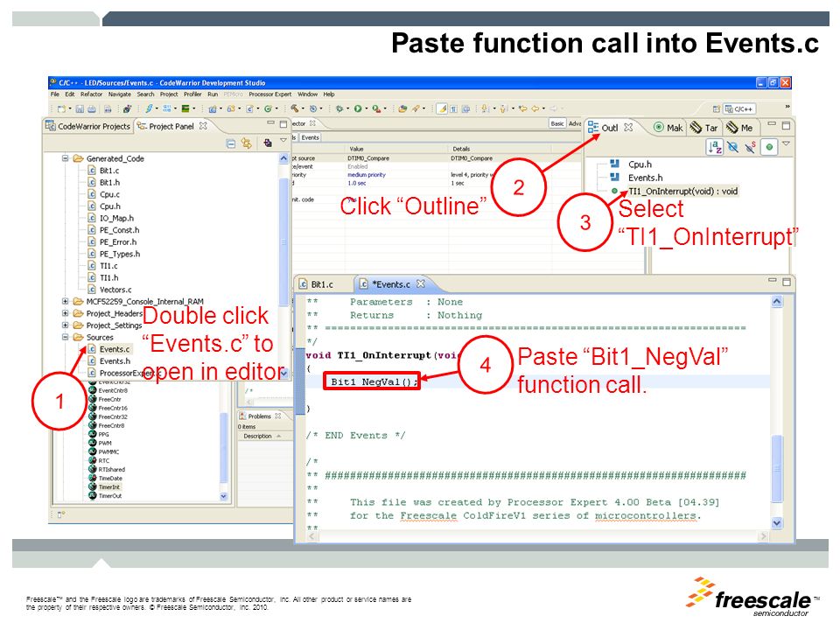
Task: Select the FreeCntr16 component icon
Action: click(93, 408)
